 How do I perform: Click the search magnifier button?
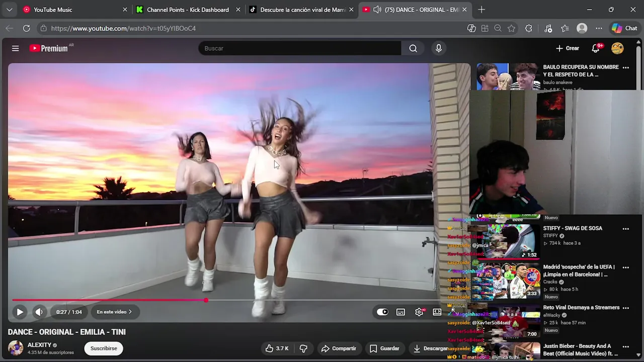point(413,48)
